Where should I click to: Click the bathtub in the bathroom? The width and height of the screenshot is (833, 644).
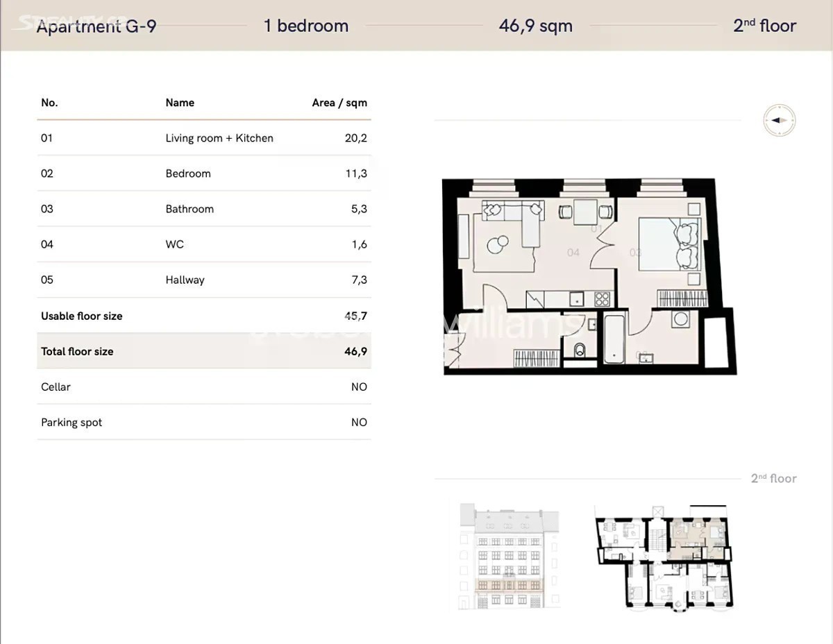614,339
